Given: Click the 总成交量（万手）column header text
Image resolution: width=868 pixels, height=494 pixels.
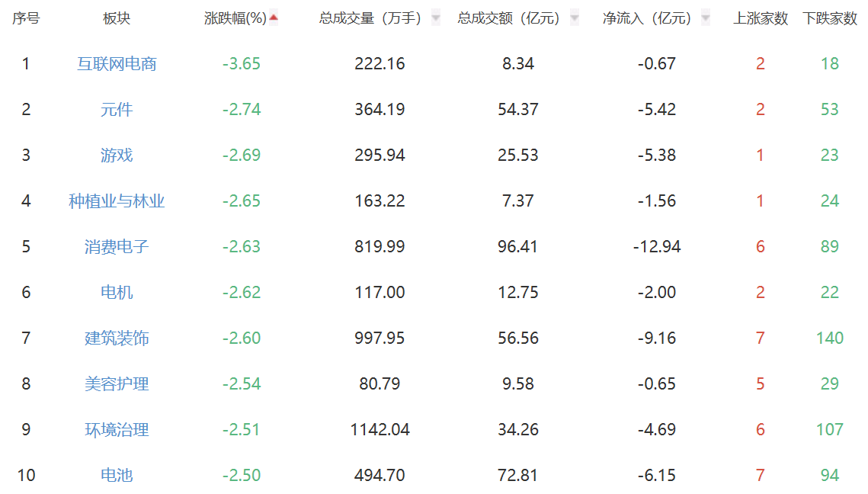Looking at the screenshot, I should click(x=370, y=18).
